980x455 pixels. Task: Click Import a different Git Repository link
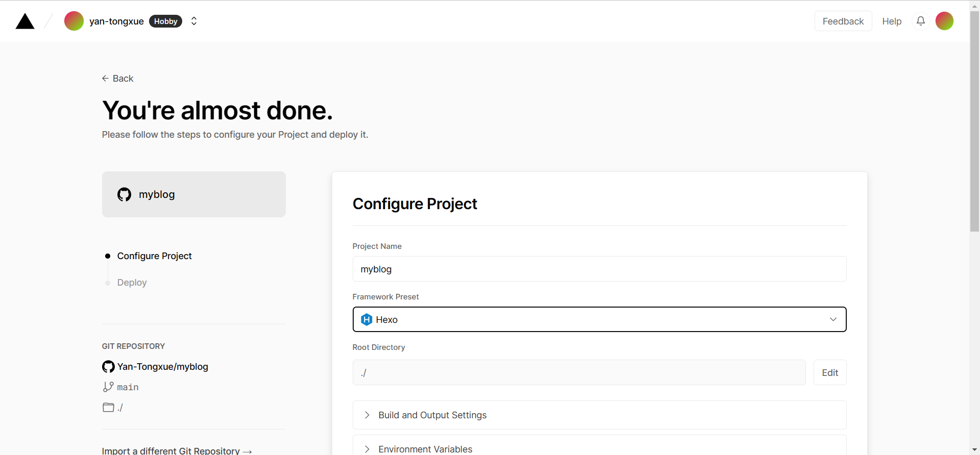pyautogui.click(x=177, y=450)
